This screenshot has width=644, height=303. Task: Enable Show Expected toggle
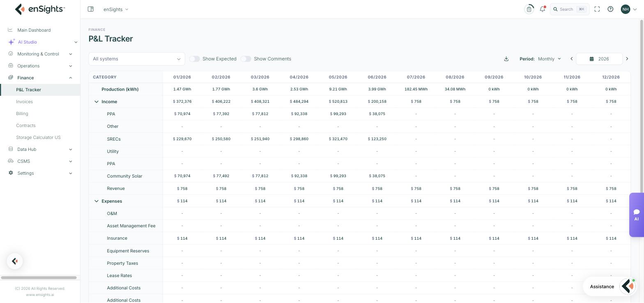point(194,59)
